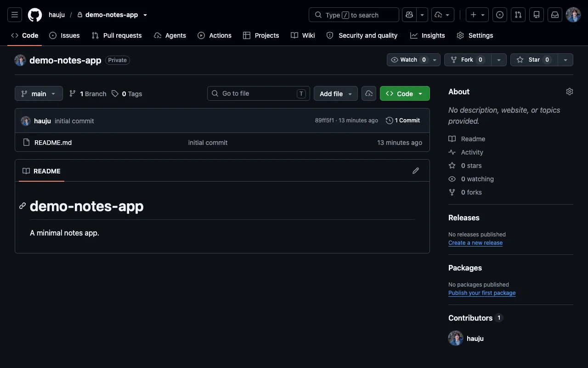Image resolution: width=588 pixels, height=368 pixels.
Task: Open contributor hauju avatar
Action: click(456, 338)
